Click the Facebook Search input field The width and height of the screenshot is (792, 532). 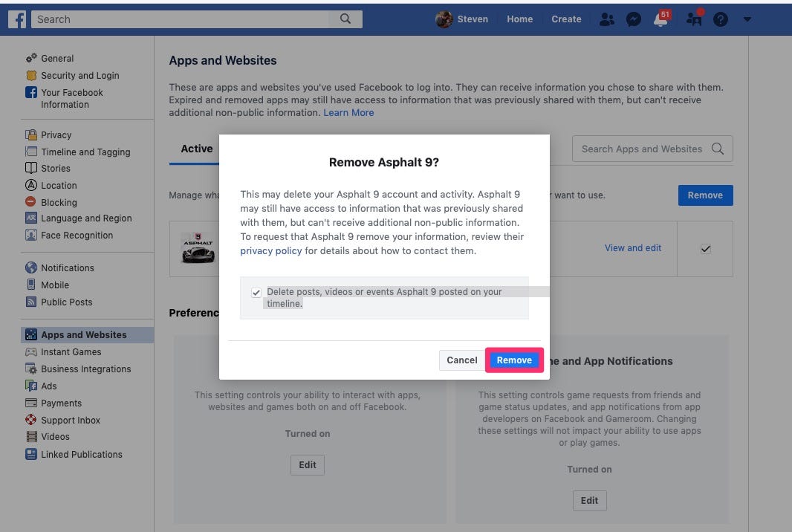[182, 19]
